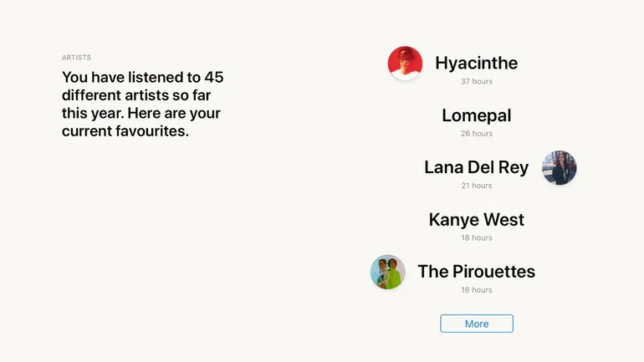Screen dimensions: 644x362
Task: Open Lana Del Rey's avatar image
Action: (559, 168)
